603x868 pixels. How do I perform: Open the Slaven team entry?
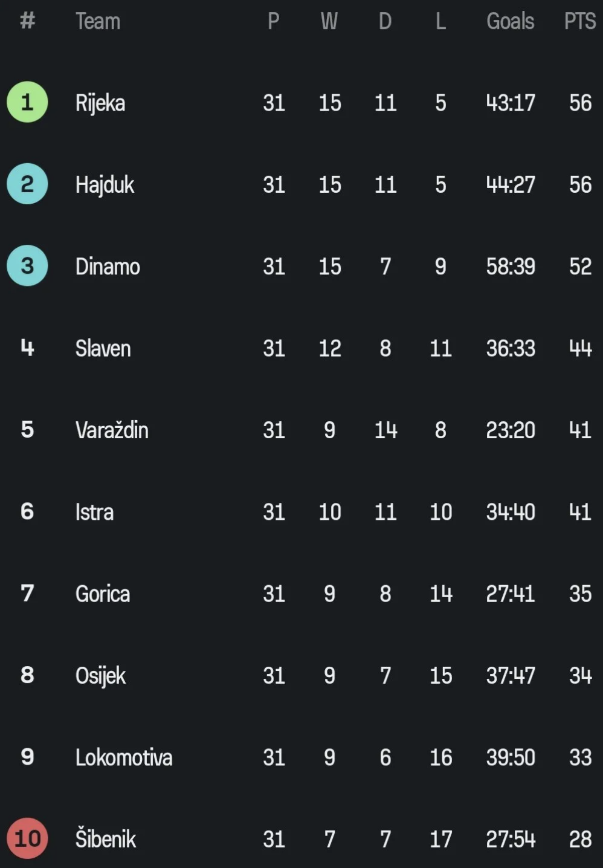coord(103,348)
